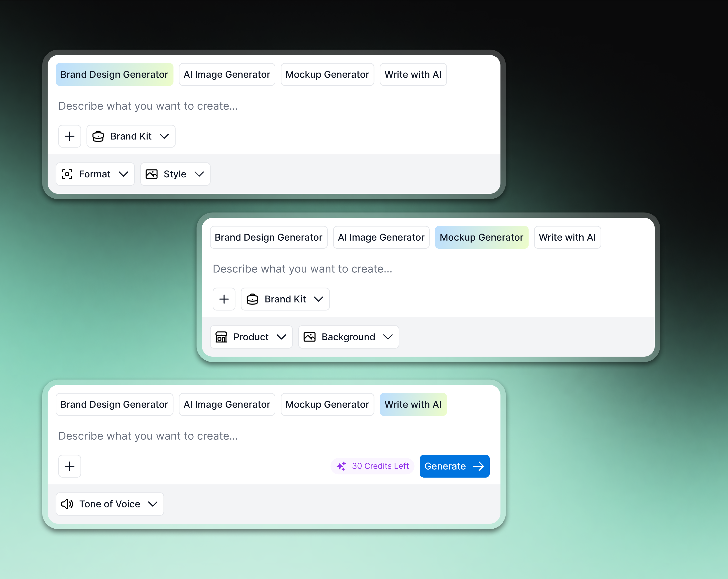The height and width of the screenshot is (579, 728).
Task: Click the chevron on Background
Action: [388, 337]
